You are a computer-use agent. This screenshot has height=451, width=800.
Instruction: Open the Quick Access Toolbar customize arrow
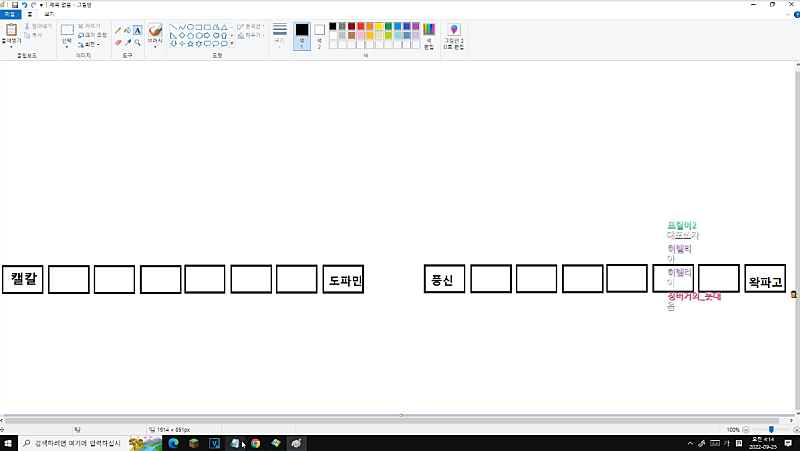[x=41, y=5]
